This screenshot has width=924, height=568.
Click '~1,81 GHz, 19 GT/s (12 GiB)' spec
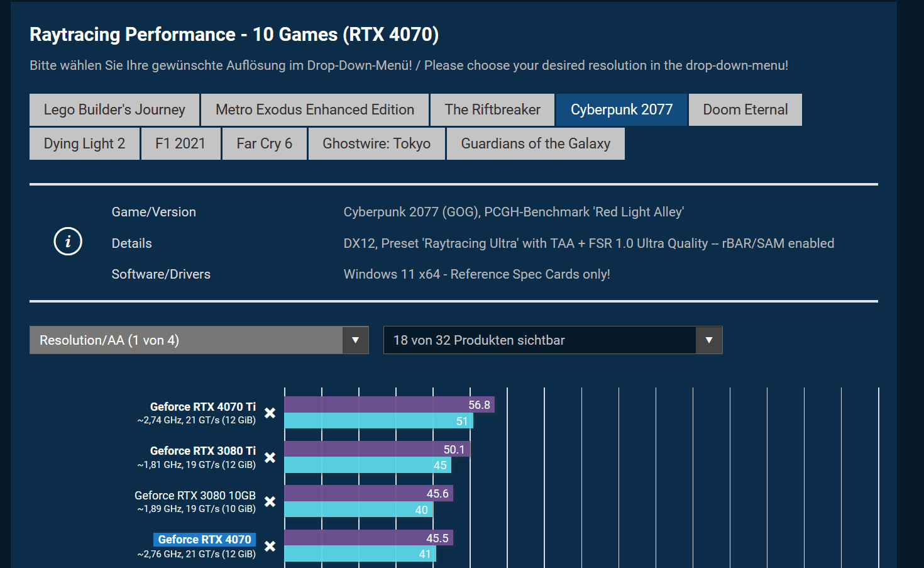pyautogui.click(x=197, y=465)
